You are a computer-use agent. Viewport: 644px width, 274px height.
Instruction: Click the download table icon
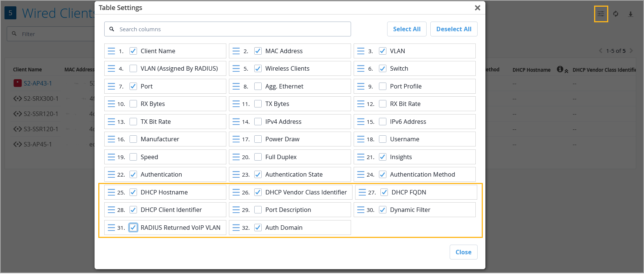(x=631, y=14)
